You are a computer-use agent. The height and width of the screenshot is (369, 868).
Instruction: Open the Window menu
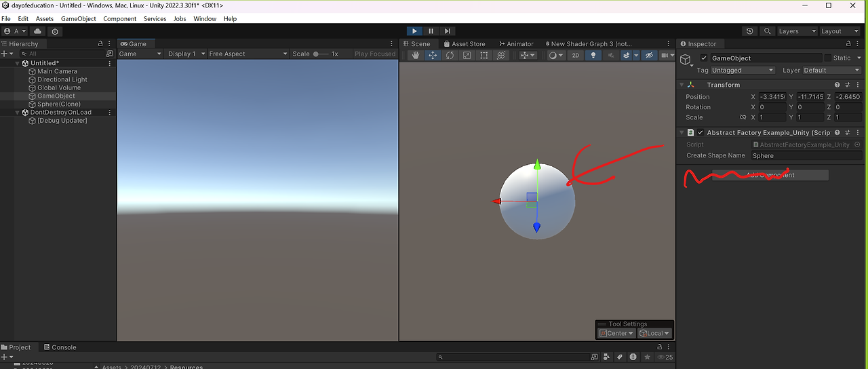pos(205,19)
